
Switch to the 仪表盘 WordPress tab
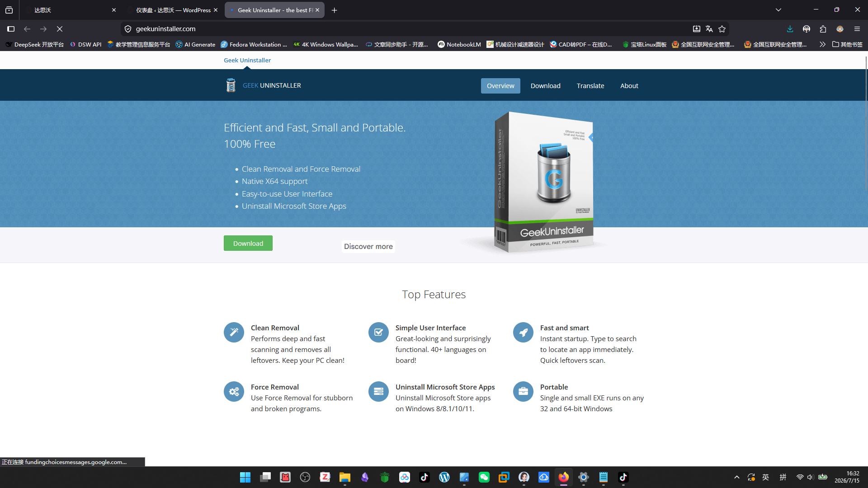[x=172, y=10]
